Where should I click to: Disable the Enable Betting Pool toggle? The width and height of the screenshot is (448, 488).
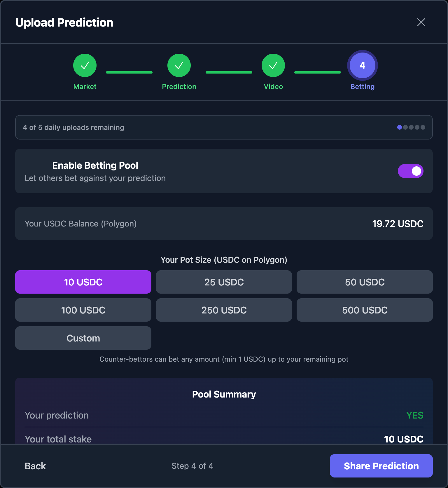(411, 171)
